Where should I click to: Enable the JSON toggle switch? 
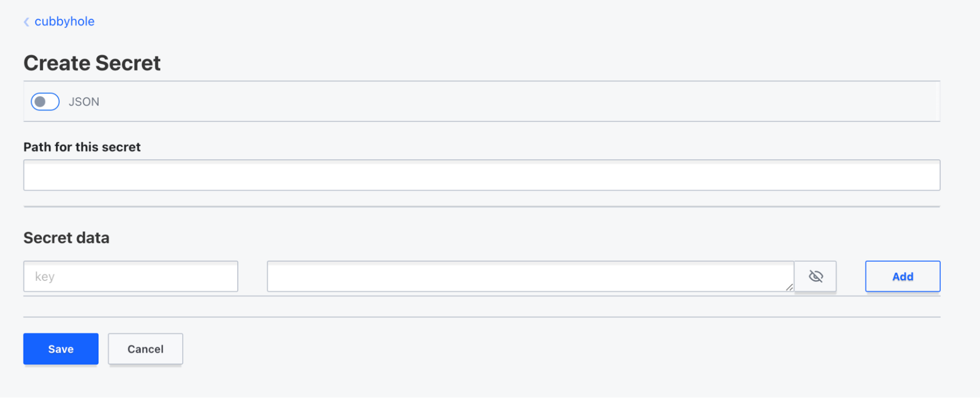point(45,101)
